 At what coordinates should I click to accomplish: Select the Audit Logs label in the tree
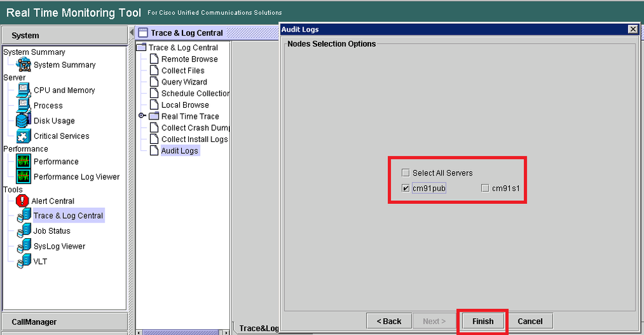(179, 151)
